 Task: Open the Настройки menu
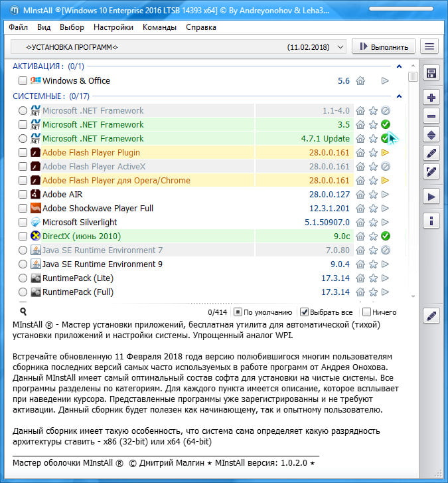113,27
